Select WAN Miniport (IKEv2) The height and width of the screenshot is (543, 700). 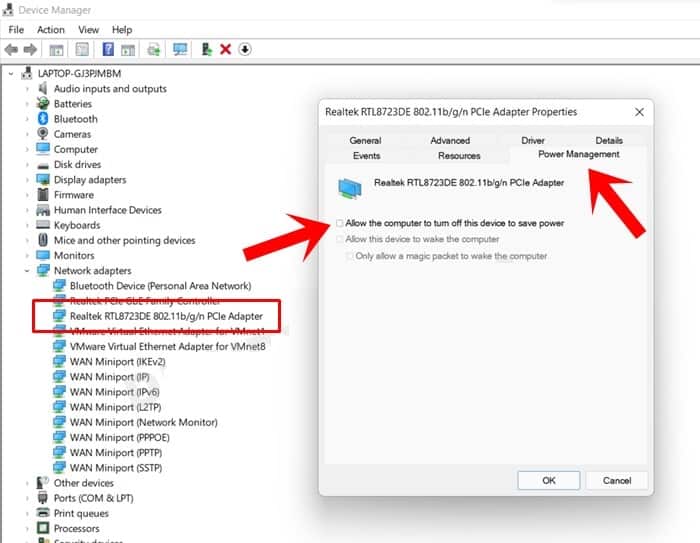[x=117, y=362]
